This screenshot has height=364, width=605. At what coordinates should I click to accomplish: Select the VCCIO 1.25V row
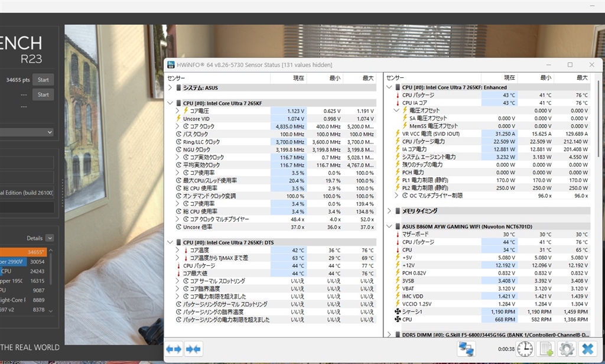click(x=492, y=304)
